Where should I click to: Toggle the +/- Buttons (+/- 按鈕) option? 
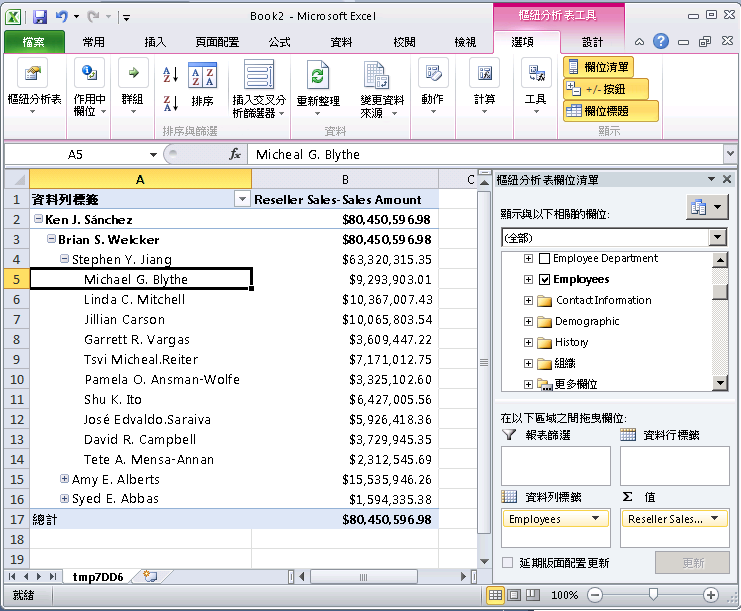pyautogui.click(x=605, y=89)
